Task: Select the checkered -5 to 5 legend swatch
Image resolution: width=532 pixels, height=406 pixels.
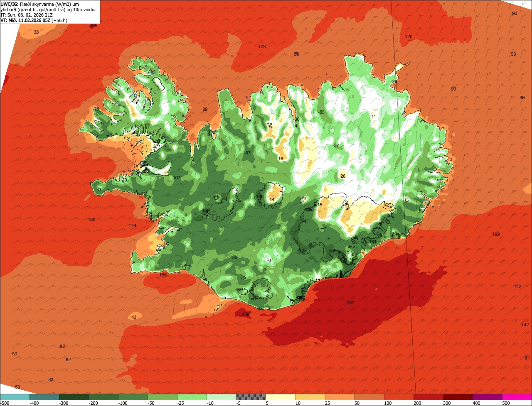Action: click(x=251, y=397)
